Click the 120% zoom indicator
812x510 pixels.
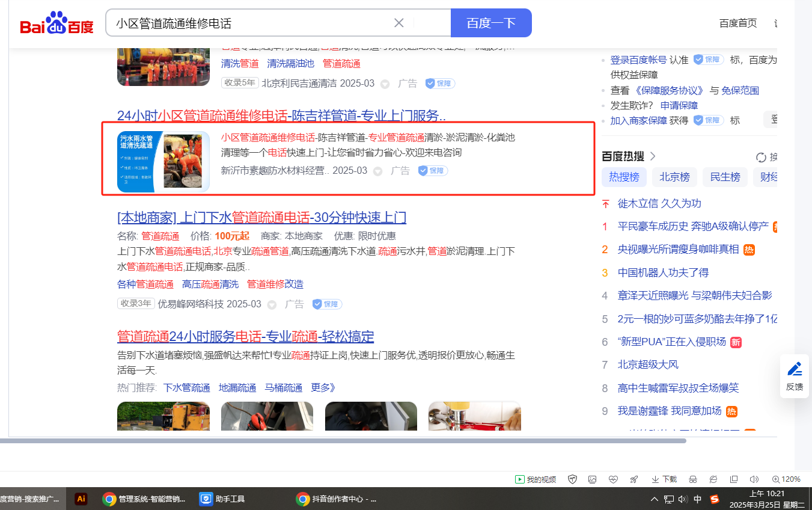(x=786, y=479)
